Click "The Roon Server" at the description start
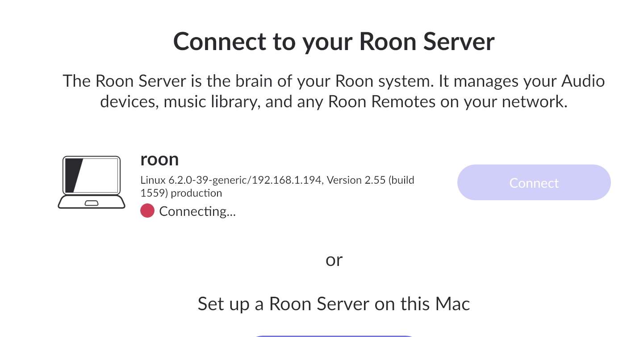This screenshot has width=644, height=337. click(x=124, y=81)
